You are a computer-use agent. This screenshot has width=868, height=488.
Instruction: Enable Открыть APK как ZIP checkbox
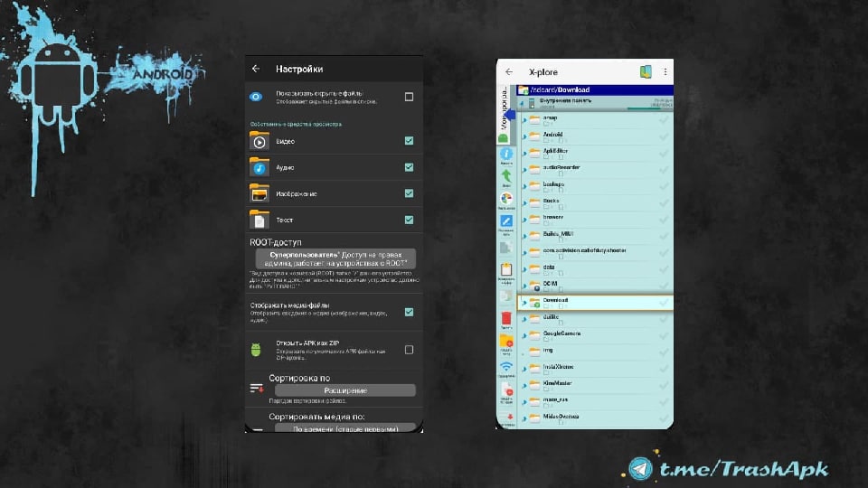409,350
